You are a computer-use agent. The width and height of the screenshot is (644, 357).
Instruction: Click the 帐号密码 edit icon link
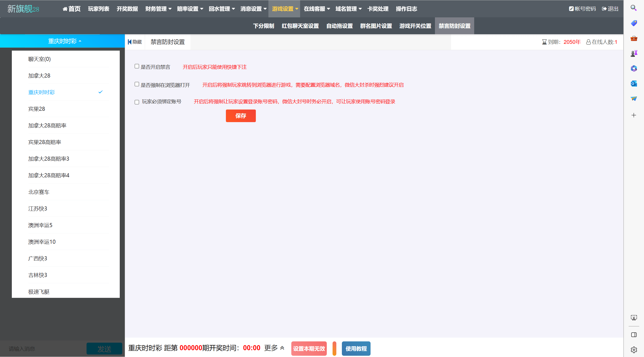coord(582,9)
